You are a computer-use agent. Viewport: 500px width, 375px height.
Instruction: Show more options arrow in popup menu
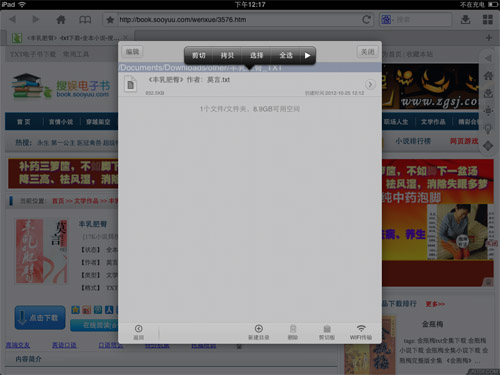pyautogui.click(x=307, y=55)
